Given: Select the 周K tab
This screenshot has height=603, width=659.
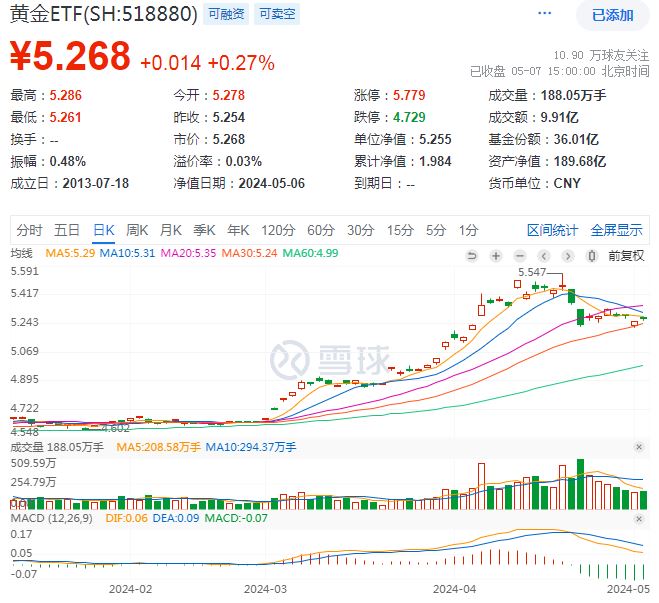Looking at the screenshot, I should click(137, 230).
